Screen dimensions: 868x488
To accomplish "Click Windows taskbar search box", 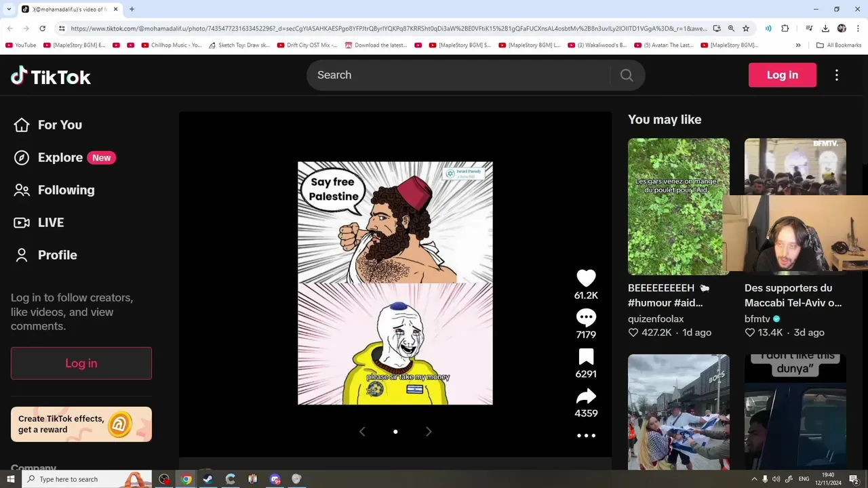I will coord(88,479).
